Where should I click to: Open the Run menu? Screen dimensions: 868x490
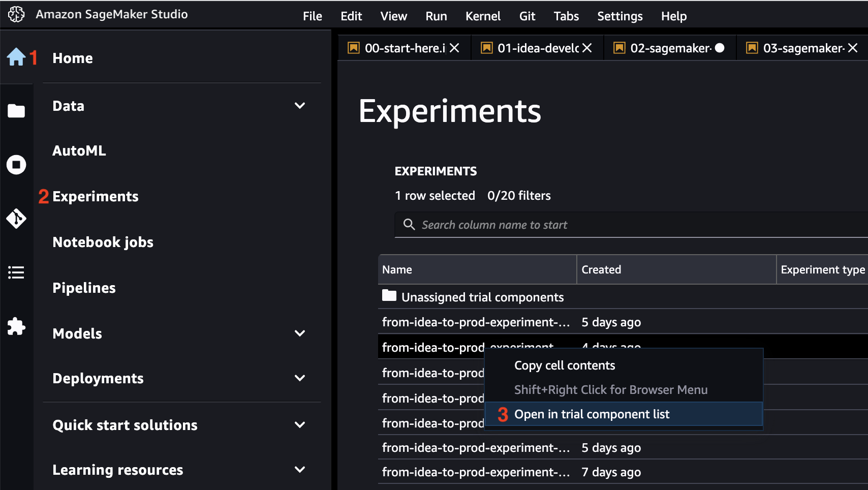(x=437, y=16)
